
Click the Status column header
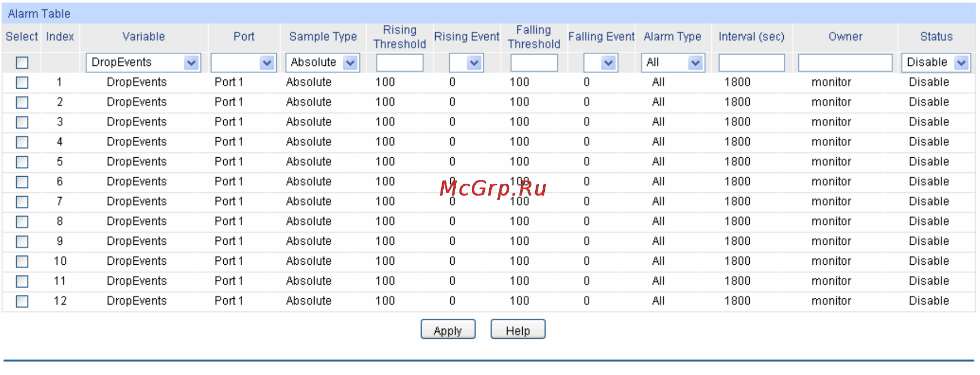click(936, 37)
